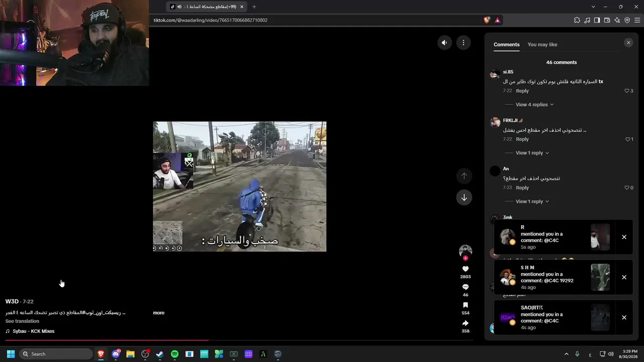
Task: Open si.85's profile from the username
Action: [508, 72]
